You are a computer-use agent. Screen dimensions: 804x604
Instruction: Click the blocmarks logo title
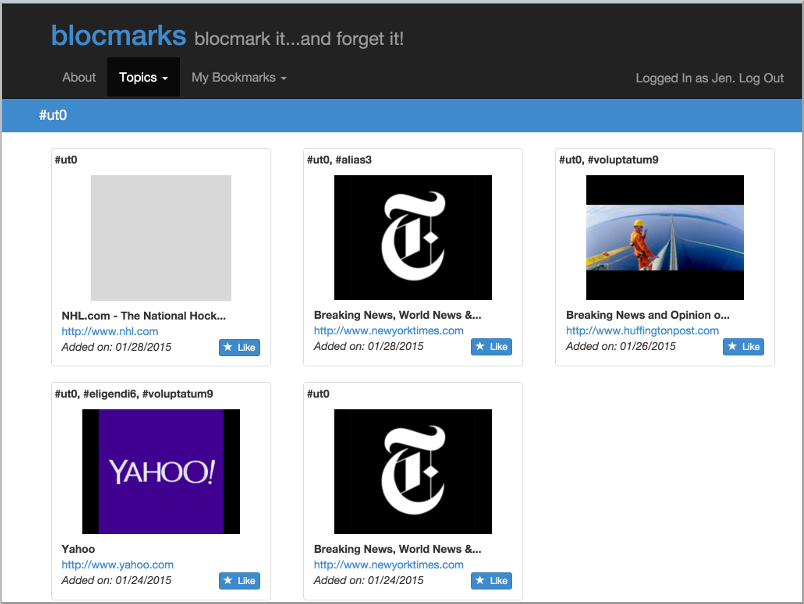pos(118,35)
